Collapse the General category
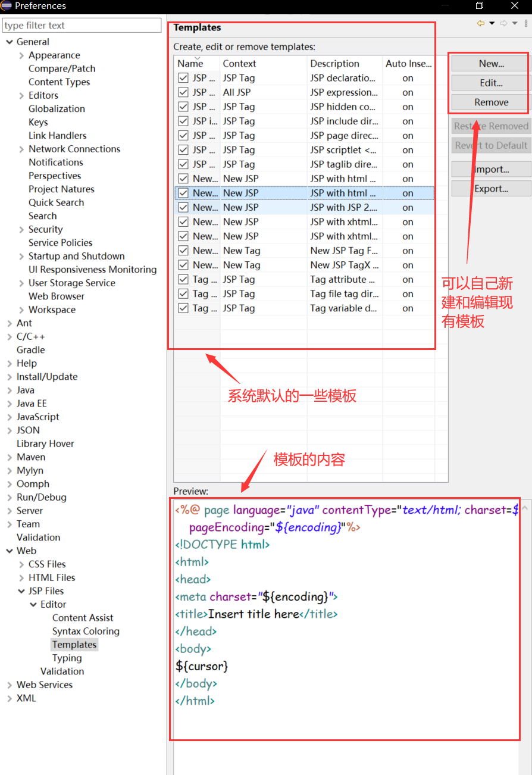Image resolution: width=532 pixels, height=775 pixels. click(10, 41)
